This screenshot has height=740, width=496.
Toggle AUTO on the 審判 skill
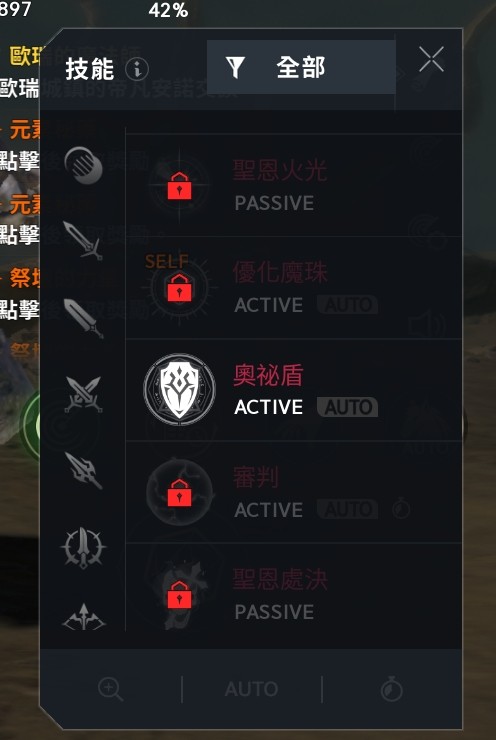347,509
